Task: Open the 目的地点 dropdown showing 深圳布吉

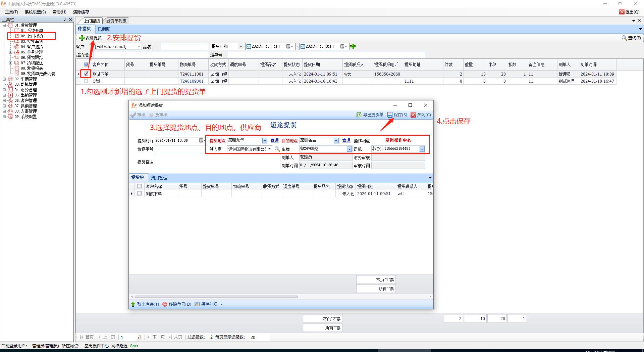Action: point(336,141)
